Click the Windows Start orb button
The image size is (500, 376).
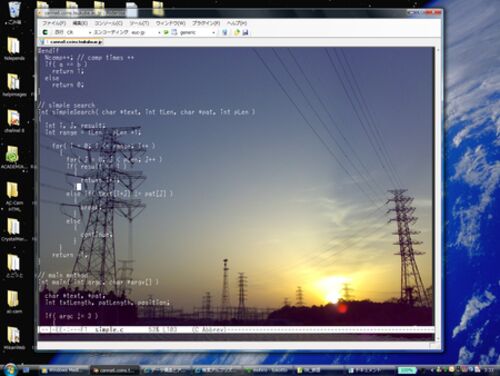(x=10, y=369)
